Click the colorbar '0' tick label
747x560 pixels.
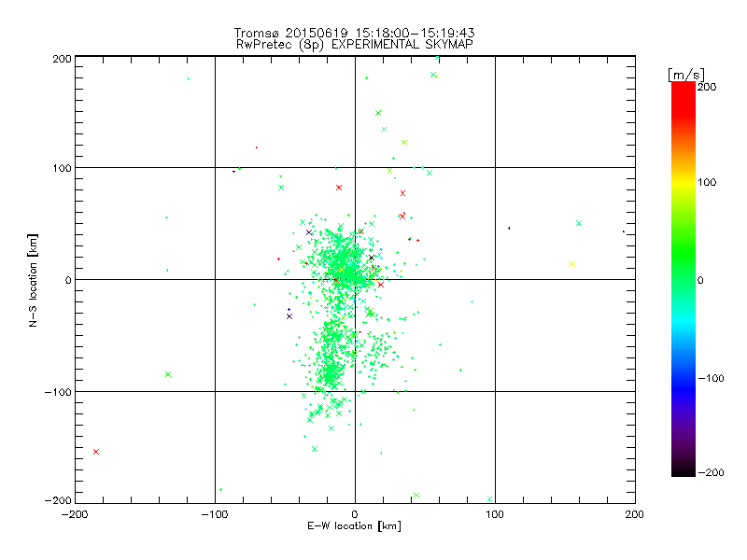[x=700, y=280]
